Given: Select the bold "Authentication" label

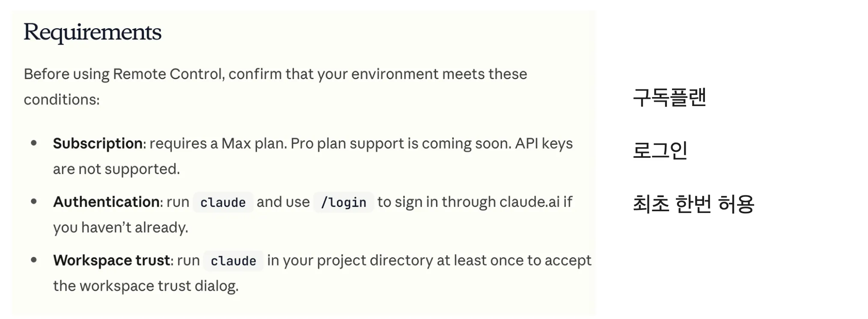Looking at the screenshot, I should click(106, 202).
